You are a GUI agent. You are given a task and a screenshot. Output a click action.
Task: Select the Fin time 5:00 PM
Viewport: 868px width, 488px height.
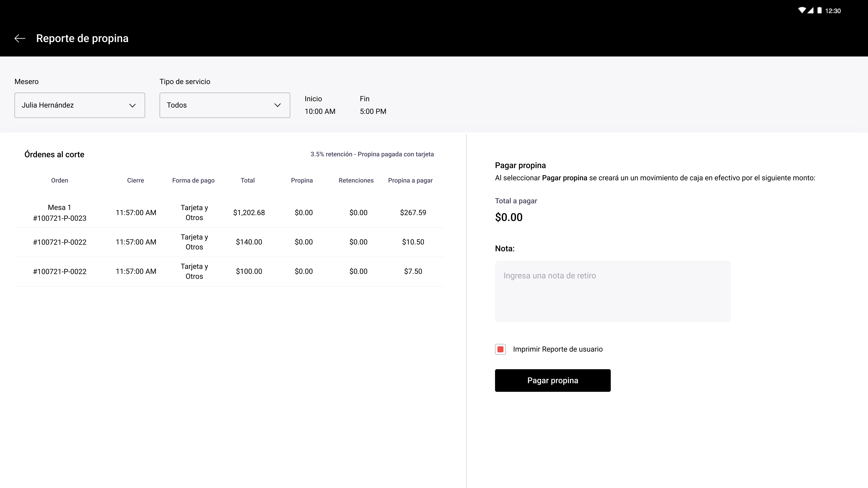373,111
